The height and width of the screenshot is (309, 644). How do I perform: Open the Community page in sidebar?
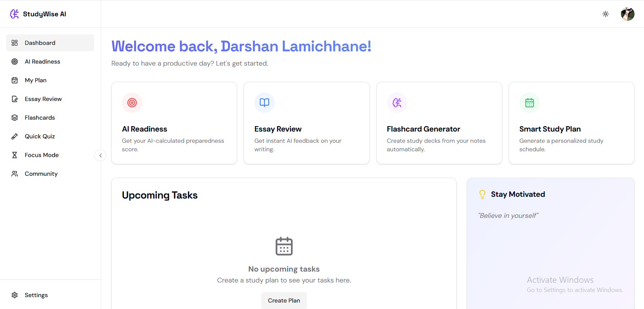tap(50, 174)
